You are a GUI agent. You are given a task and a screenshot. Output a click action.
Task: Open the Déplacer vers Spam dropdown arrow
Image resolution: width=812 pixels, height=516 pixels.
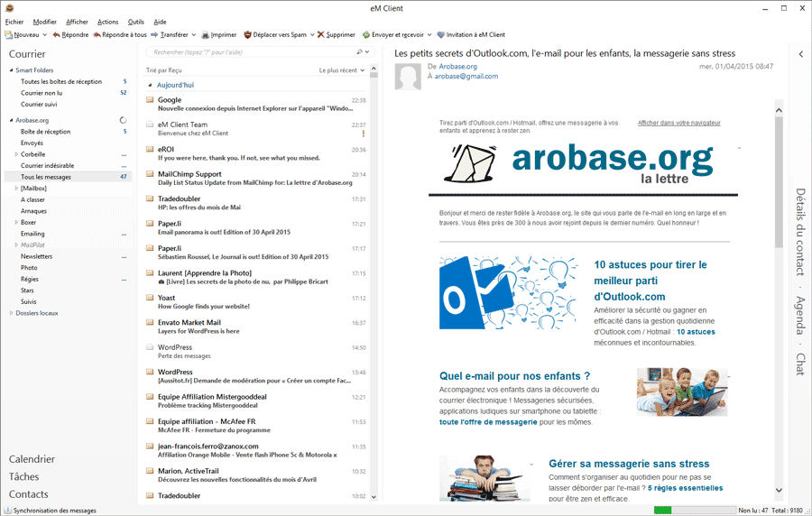pos(312,34)
